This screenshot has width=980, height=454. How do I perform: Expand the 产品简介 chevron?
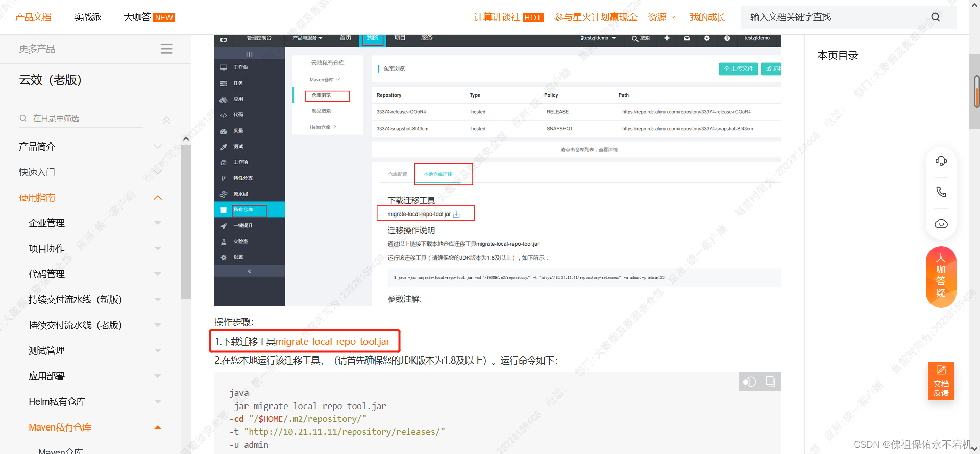click(158, 147)
